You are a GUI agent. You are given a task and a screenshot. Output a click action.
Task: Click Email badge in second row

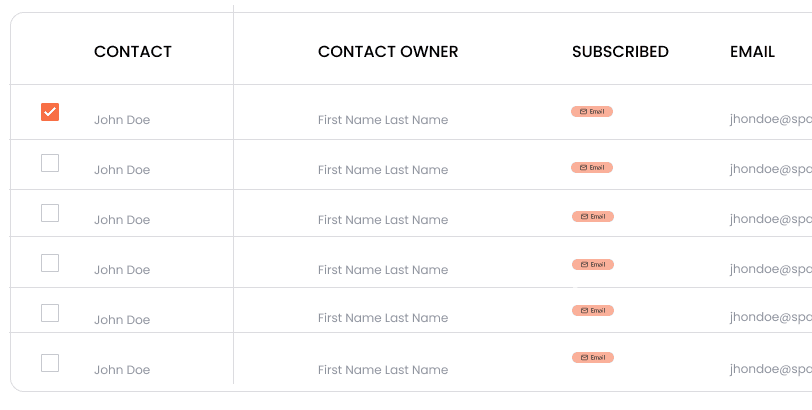(592, 167)
